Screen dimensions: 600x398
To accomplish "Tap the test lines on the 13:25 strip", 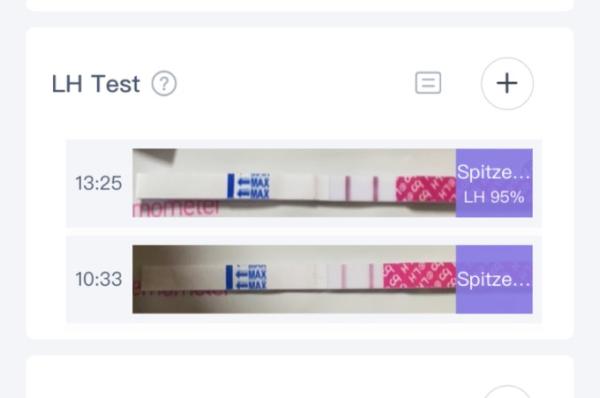I will pos(362,188).
